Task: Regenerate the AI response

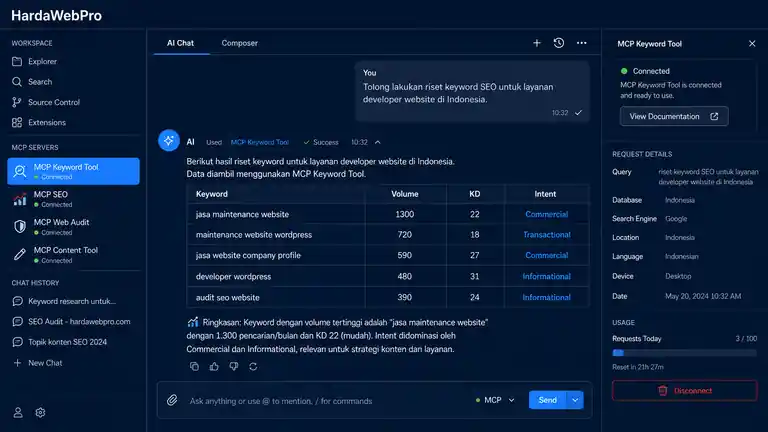Action: coord(253,366)
